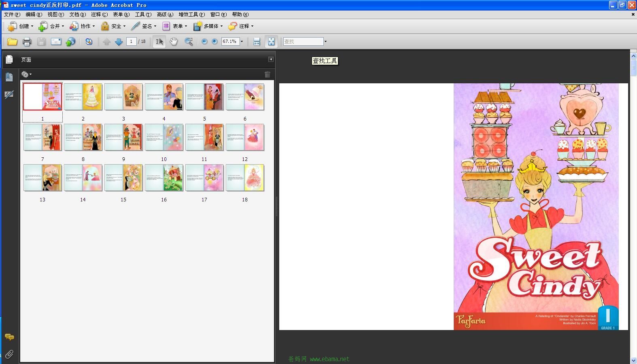
Task: Click the trash icon in Pages panel
Action: click(268, 74)
